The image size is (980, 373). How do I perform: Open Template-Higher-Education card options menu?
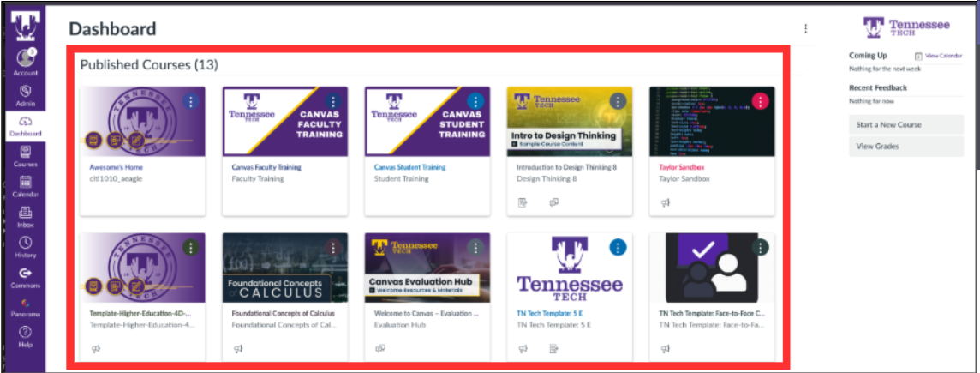tap(191, 247)
